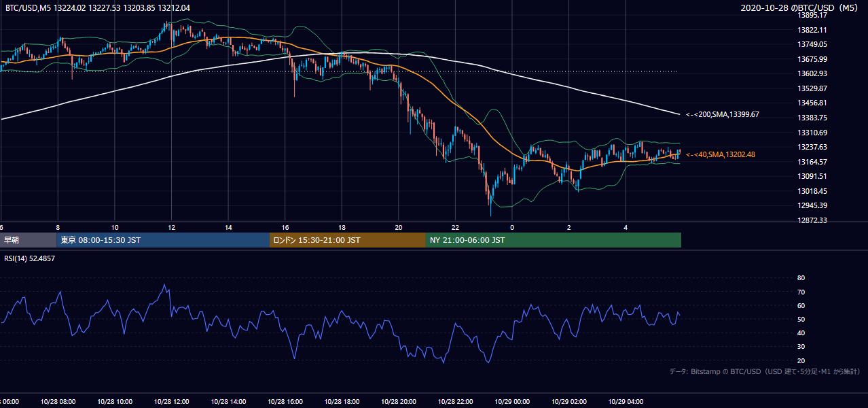Click the RSI axis value 60
The height and width of the screenshot is (408, 868).
[801, 305]
